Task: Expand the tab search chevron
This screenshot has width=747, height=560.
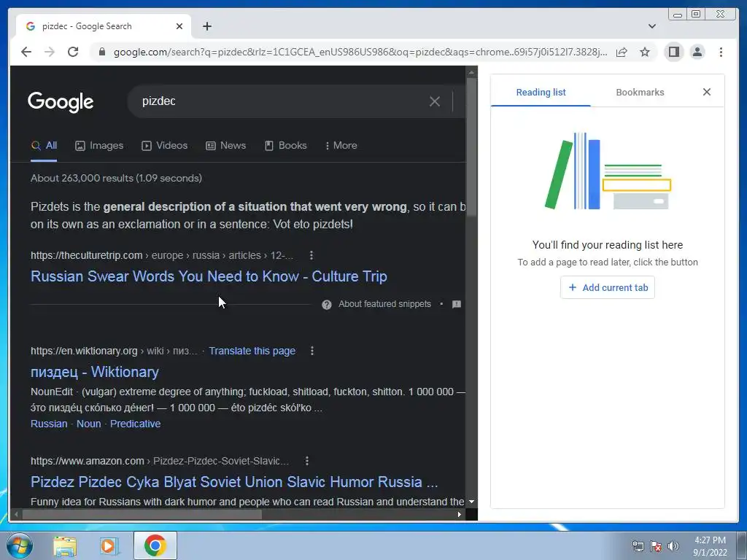Action: click(651, 26)
